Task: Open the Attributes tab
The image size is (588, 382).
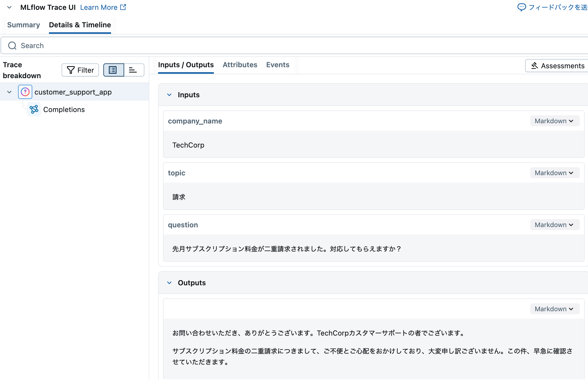Action: (240, 65)
